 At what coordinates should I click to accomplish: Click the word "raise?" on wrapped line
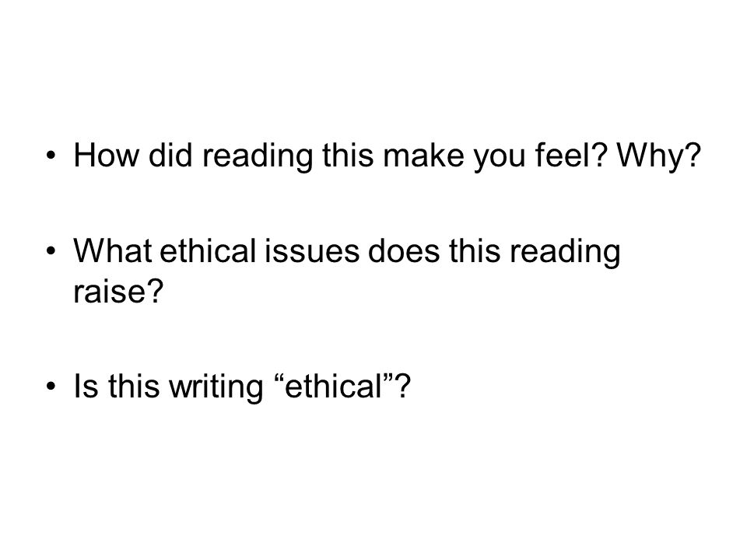click(118, 290)
